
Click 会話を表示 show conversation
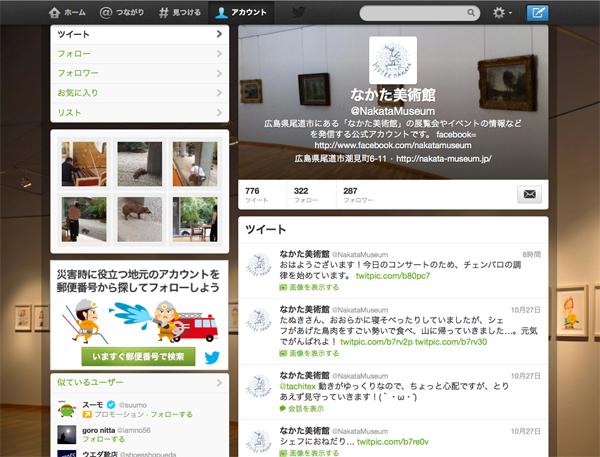click(x=302, y=409)
